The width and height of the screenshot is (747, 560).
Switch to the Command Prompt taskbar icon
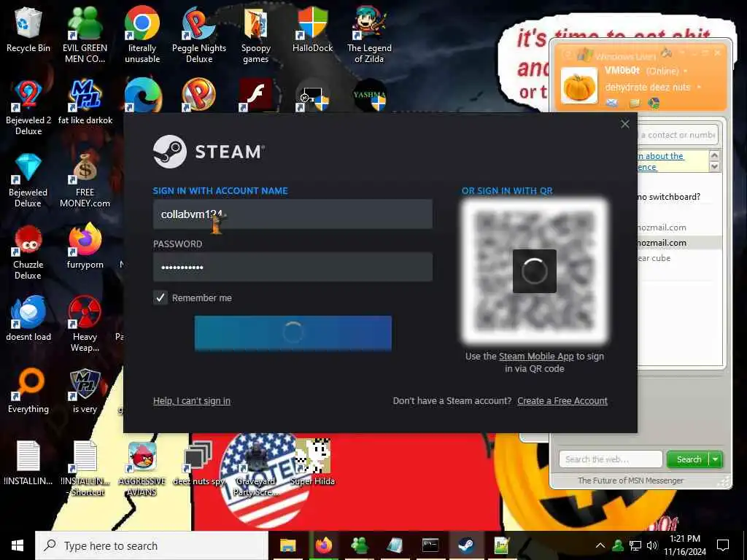click(430, 545)
